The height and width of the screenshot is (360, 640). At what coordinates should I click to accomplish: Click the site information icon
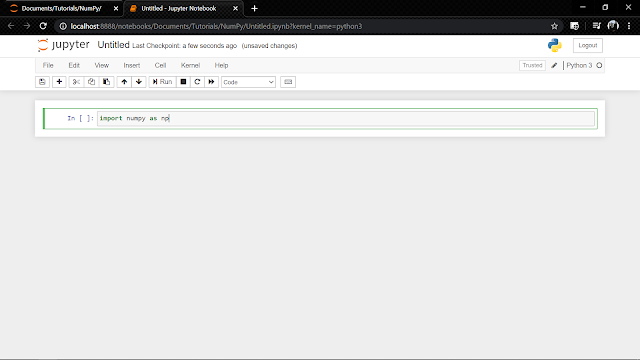63,26
